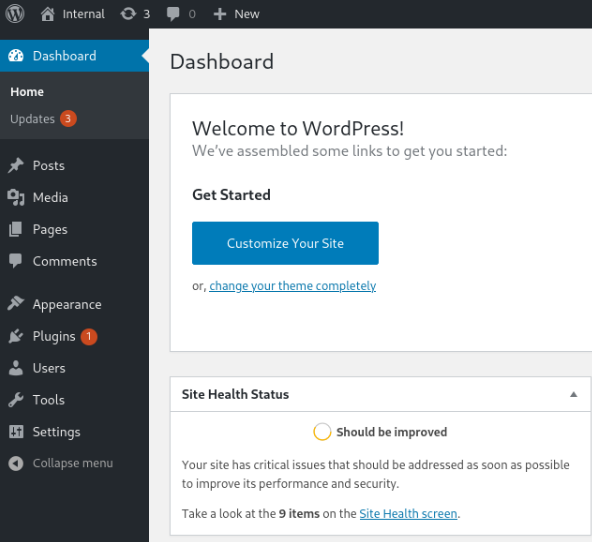This screenshot has width=592, height=542.
Task: Open Media library icon in sidebar
Action: [x=16, y=197]
